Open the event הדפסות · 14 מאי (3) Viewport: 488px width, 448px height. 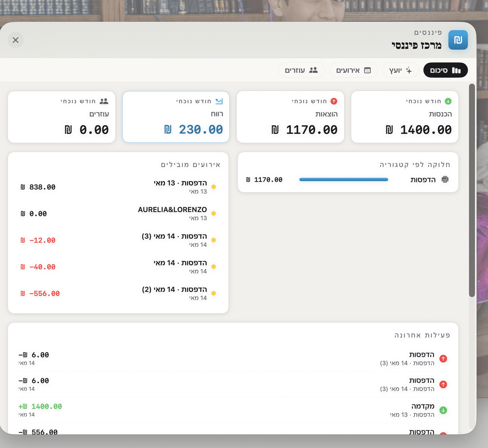click(118, 240)
